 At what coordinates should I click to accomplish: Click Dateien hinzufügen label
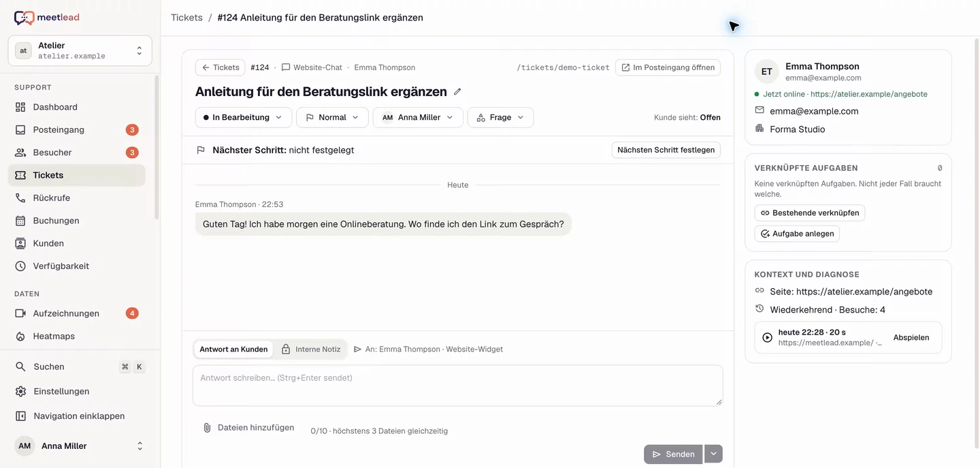(256, 428)
